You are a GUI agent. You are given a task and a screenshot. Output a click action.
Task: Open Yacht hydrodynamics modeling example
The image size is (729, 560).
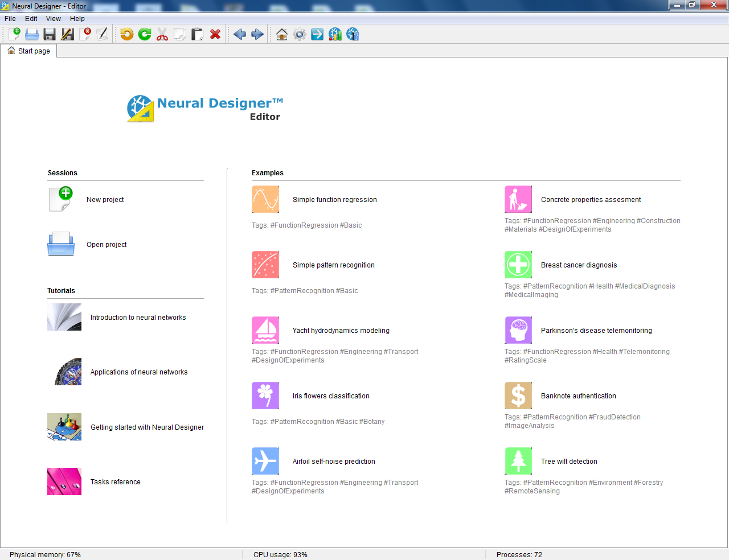(x=341, y=331)
